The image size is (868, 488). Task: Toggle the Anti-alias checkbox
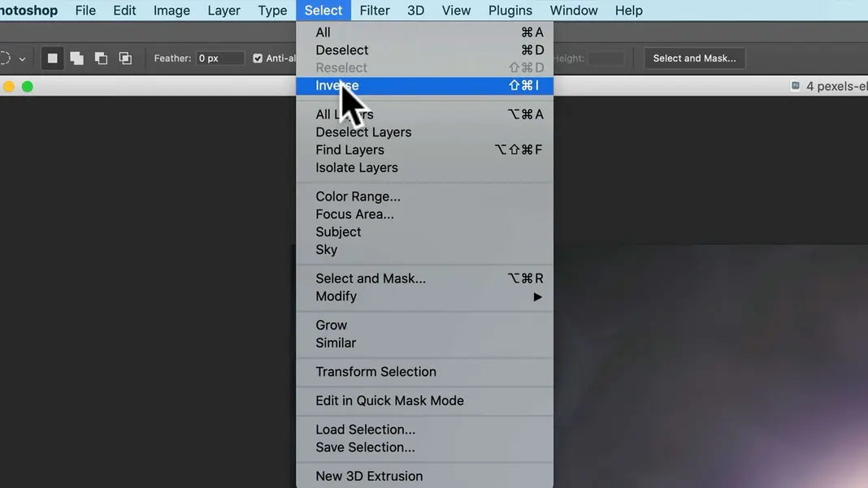click(258, 58)
